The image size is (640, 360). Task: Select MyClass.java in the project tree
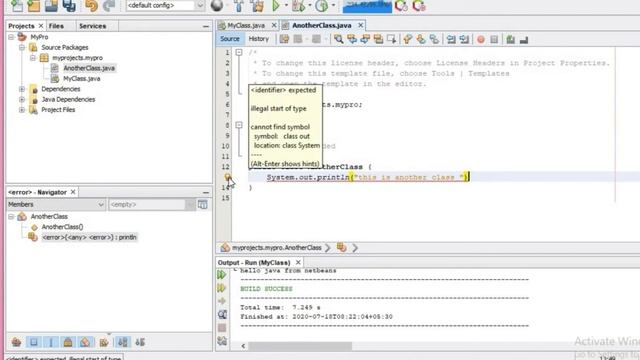(81, 78)
